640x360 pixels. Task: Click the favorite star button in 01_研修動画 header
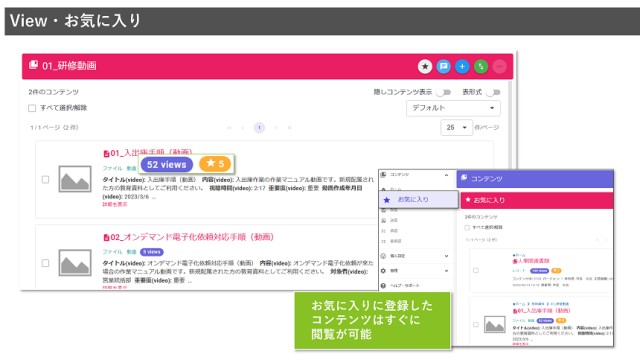pos(425,67)
